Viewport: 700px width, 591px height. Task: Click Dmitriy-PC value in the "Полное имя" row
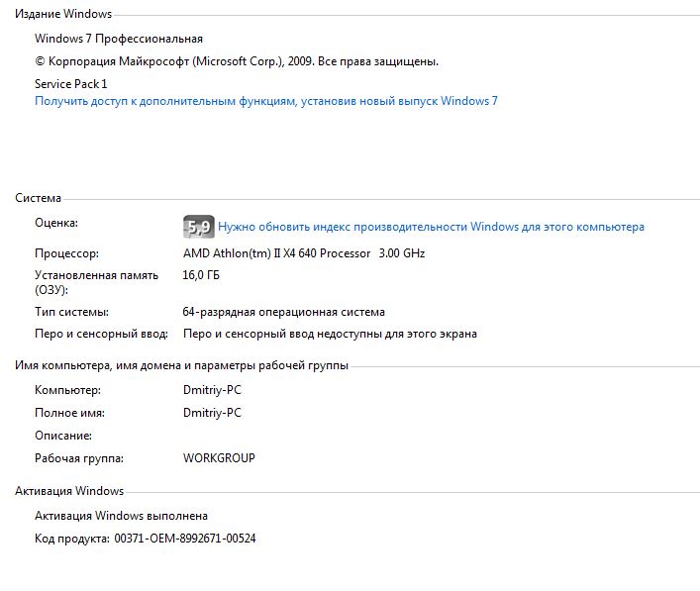(x=212, y=413)
